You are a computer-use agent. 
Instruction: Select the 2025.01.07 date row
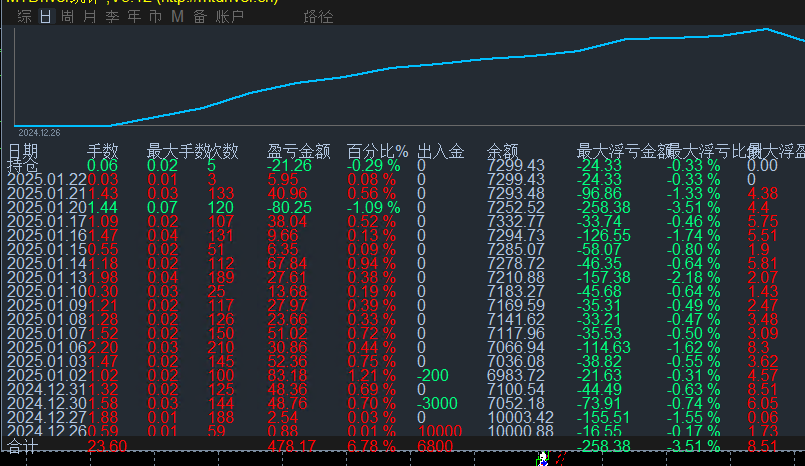tap(47, 334)
